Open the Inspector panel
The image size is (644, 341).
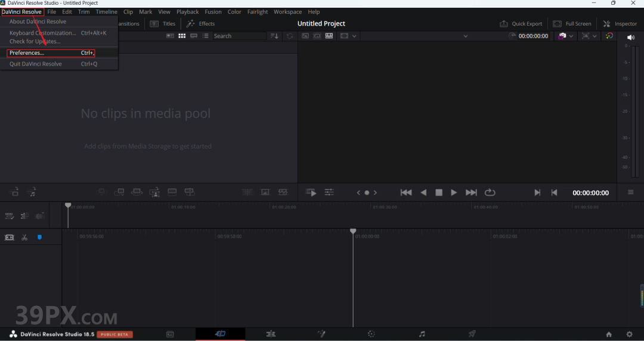coord(620,24)
